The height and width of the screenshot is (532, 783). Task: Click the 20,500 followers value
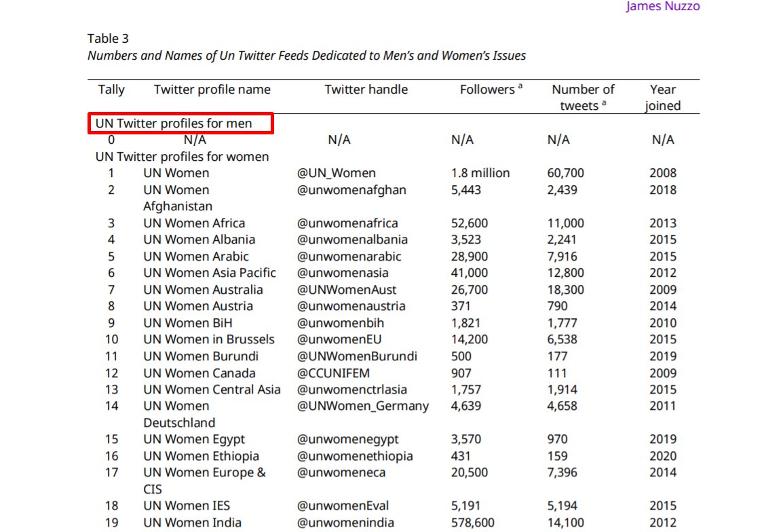[470, 473]
